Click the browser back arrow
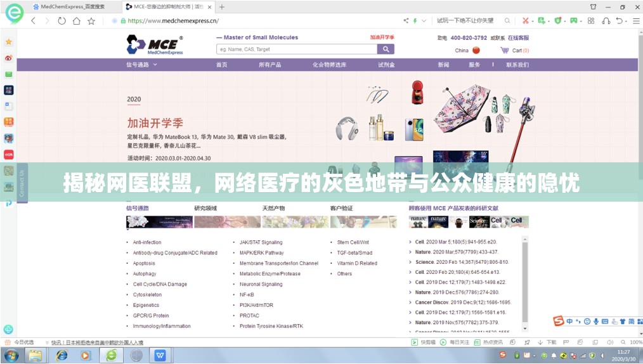This screenshot has height=364, width=643. 33,20
